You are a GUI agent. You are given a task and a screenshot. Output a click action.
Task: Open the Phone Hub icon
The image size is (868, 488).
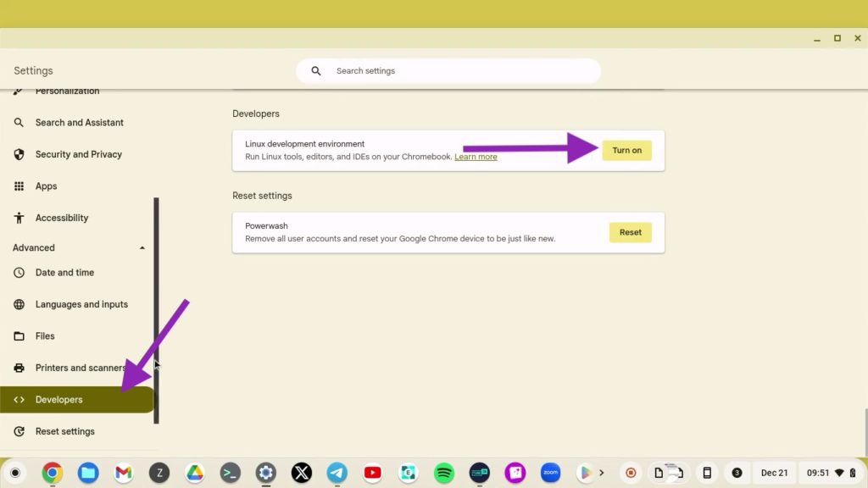pyautogui.click(x=707, y=473)
